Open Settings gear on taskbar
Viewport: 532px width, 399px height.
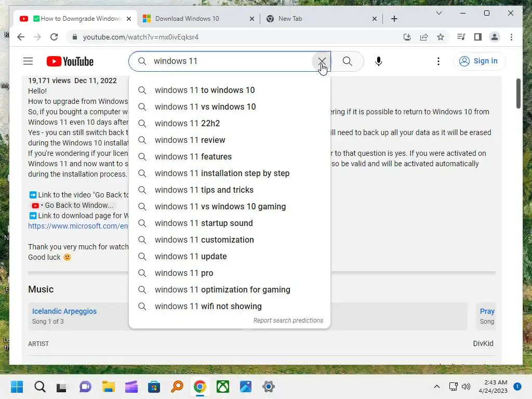pos(269,387)
